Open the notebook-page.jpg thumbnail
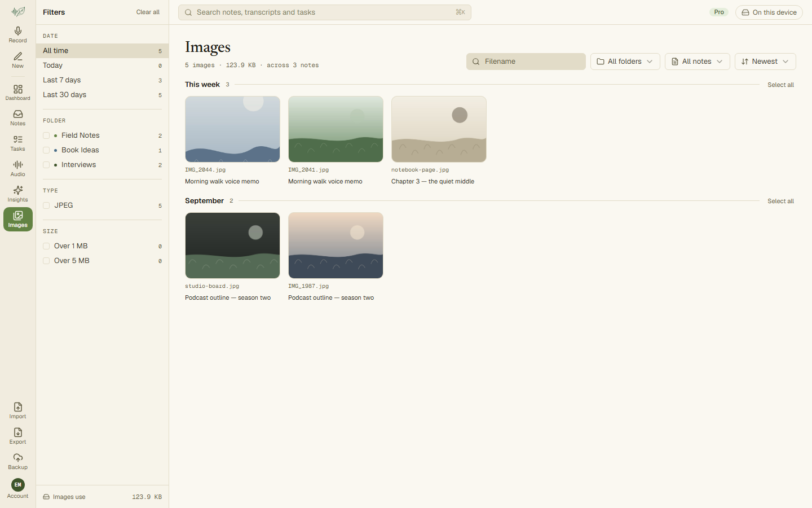This screenshot has width=812, height=508. coord(439,129)
